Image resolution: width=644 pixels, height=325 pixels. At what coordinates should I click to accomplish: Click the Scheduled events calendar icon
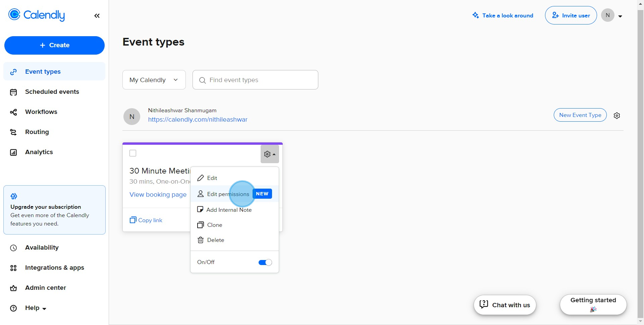(x=13, y=92)
